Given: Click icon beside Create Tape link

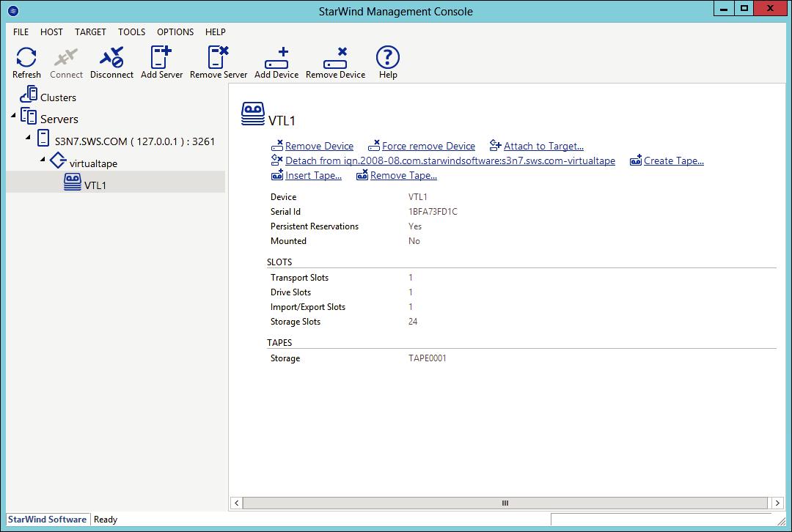Looking at the screenshot, I should click(636, 160).
